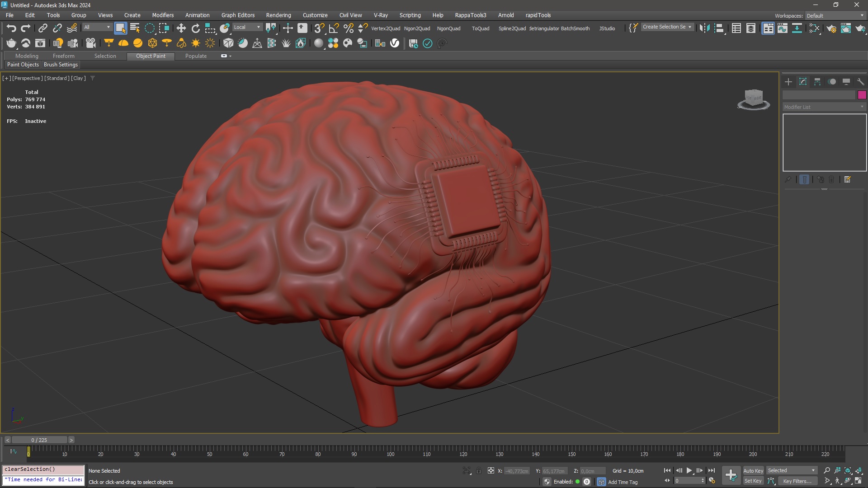
Task: Toggle 3D Snaps on
Action: (319, 28)
